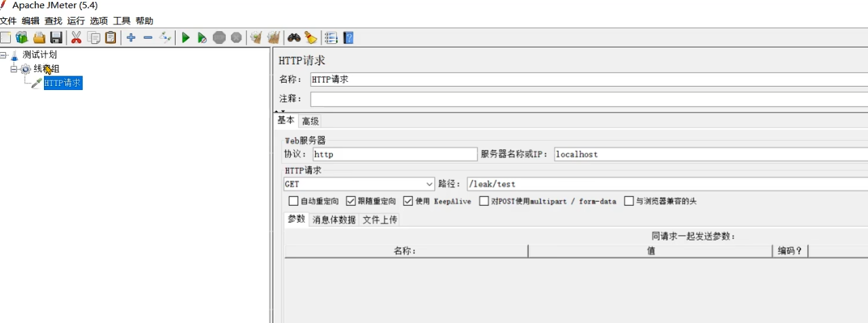
Task: Click the Open file folder icon
Action: point(39,38)
